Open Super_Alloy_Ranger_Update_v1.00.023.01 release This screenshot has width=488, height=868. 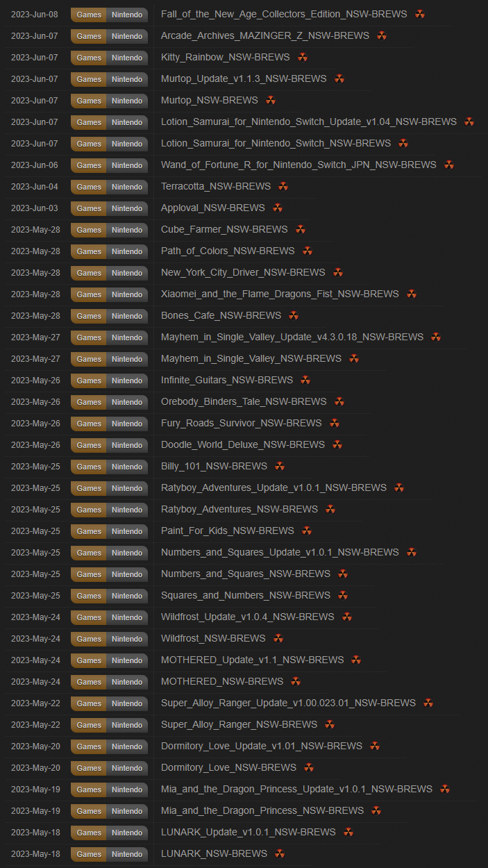(x=289, y=703)
